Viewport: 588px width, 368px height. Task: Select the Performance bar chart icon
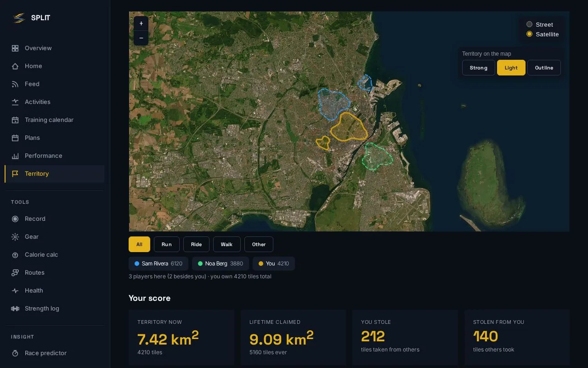15,156
